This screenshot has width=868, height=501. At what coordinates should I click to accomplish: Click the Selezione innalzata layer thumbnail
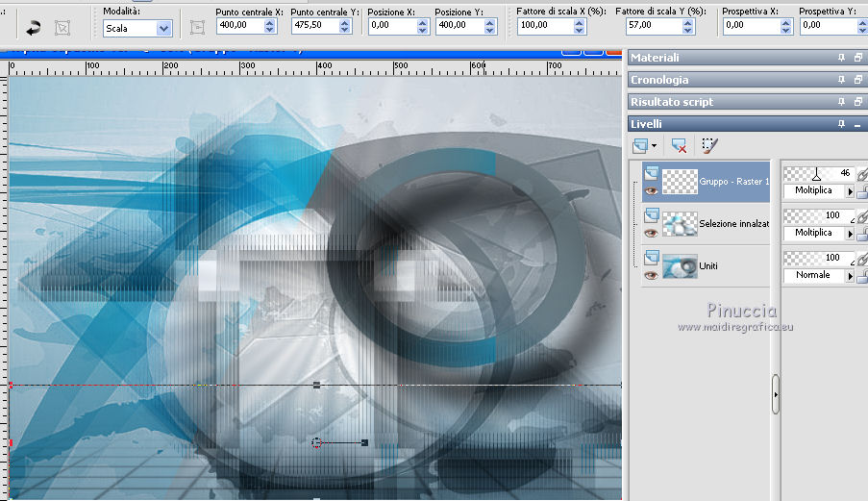pos(680,224)
